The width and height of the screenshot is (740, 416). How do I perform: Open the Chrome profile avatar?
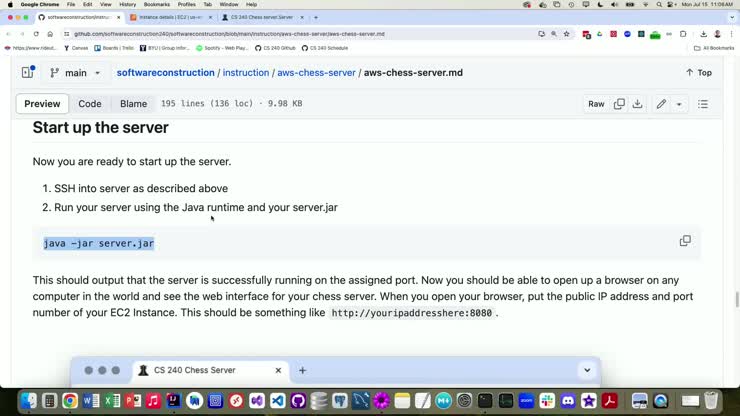tap(717, 34)
